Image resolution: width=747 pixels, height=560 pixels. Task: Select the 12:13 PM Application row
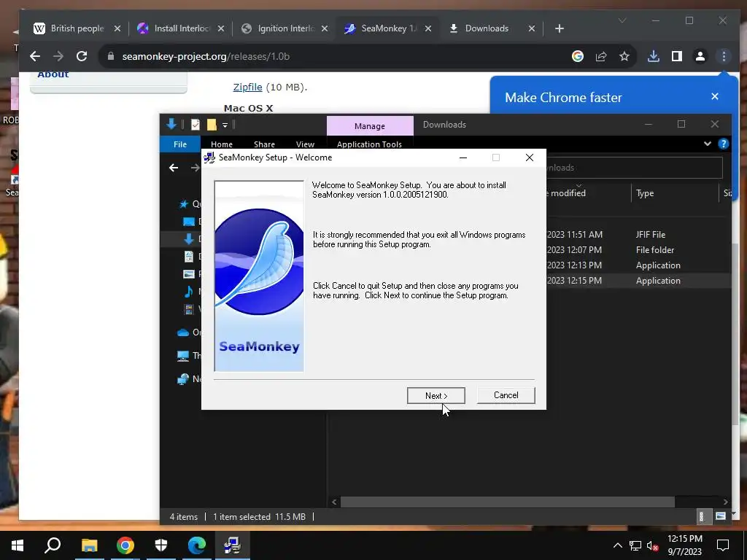[x=638, y=265]
